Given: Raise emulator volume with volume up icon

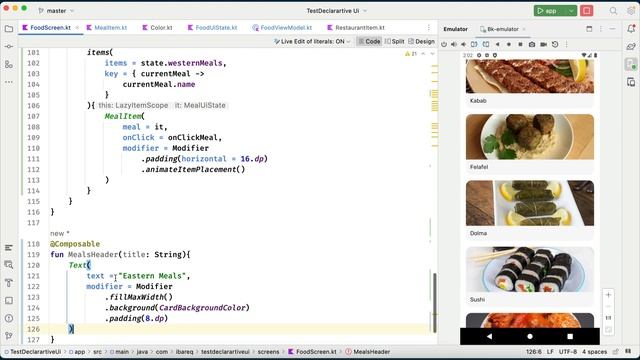Looking at the screenshot, I should pyautogui.click(x=454, y=44).
